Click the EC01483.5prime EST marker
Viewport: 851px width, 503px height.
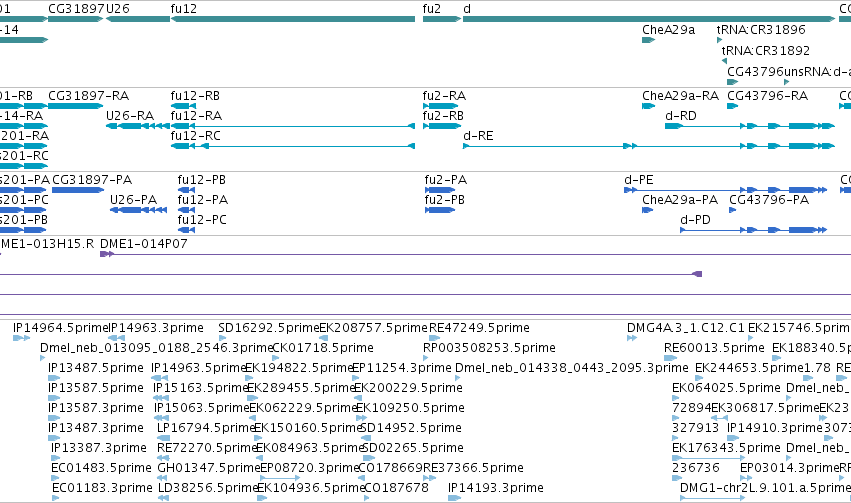(55, 479)
